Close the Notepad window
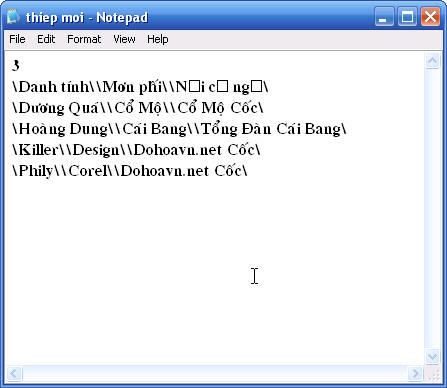This screenshot has height=388, width=447. point(430,16)
